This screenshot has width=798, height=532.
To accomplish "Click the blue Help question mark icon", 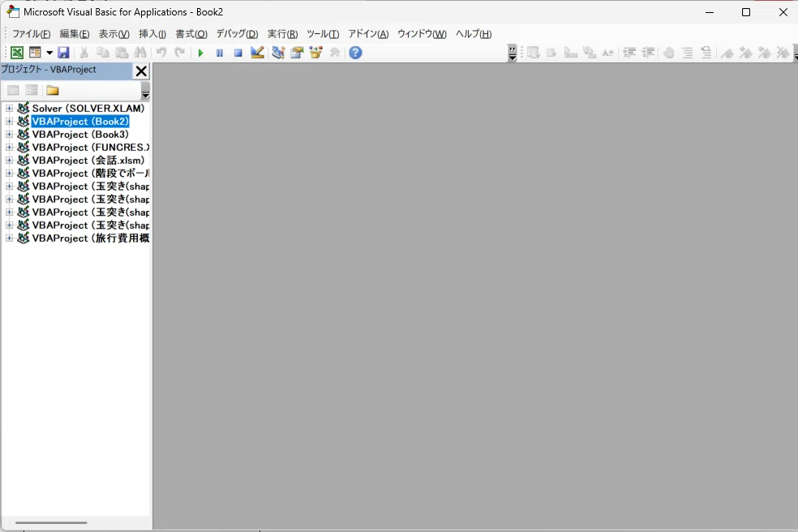I will pyautogui.click(x=355, y=53).
